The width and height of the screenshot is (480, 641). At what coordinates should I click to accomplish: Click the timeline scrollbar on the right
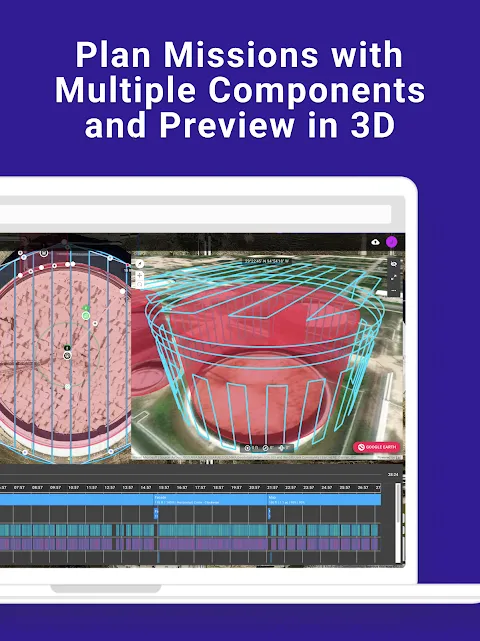[398, 522]
